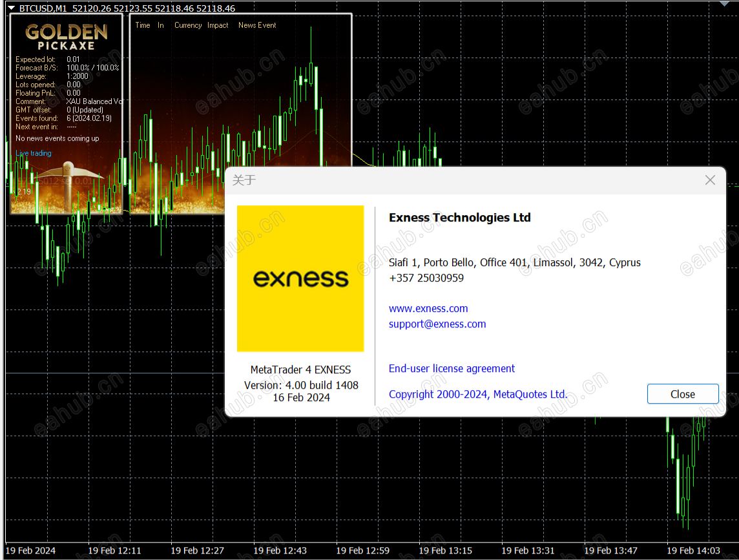
Task: Click the Exness Technologies Ltd heading
Action: 459,217
